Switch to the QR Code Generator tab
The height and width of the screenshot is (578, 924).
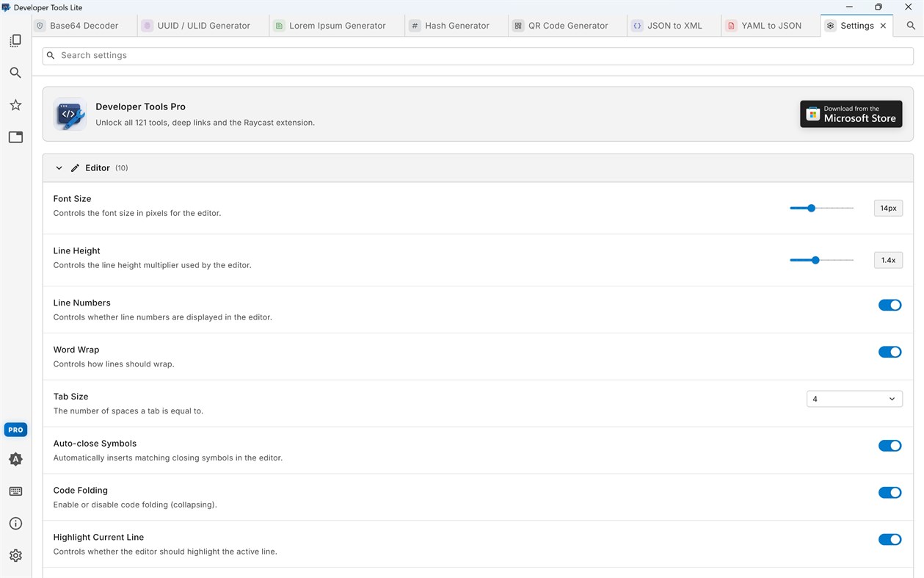(x=568, y=26)
